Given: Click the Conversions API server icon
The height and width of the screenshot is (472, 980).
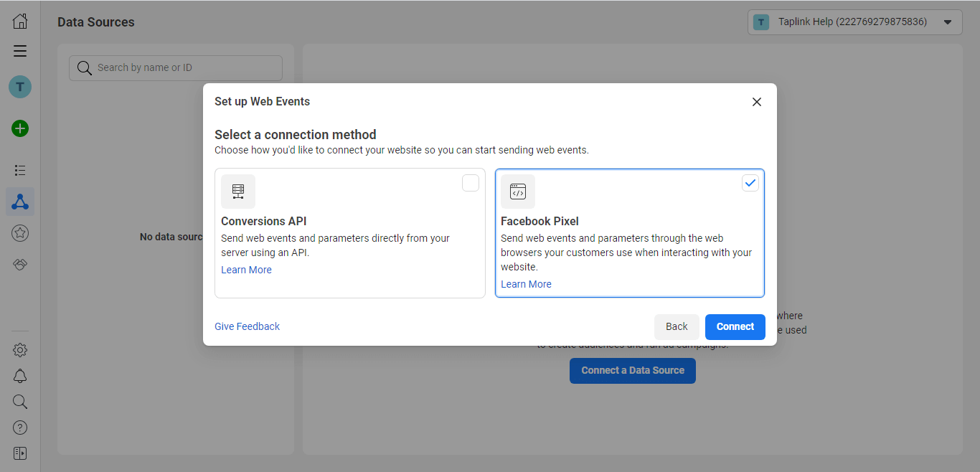Looking at the screenshot, I should [x=238, y=192].
